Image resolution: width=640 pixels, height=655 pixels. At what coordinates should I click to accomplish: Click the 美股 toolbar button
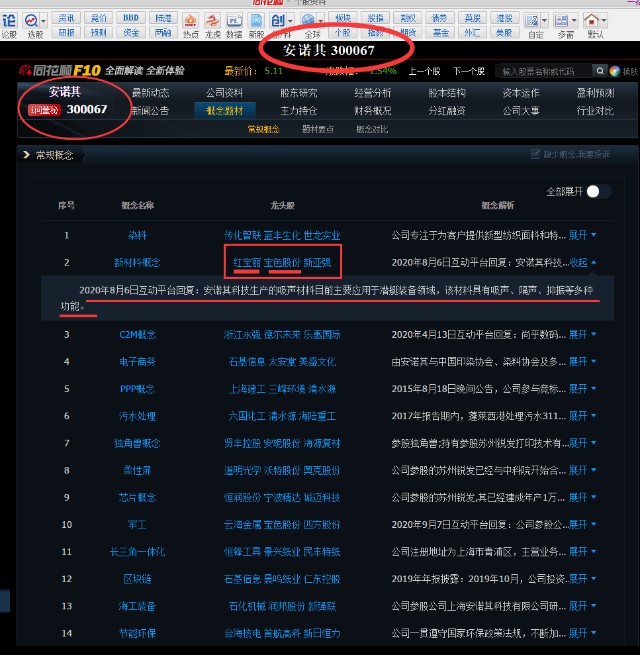tap(504, 32)
